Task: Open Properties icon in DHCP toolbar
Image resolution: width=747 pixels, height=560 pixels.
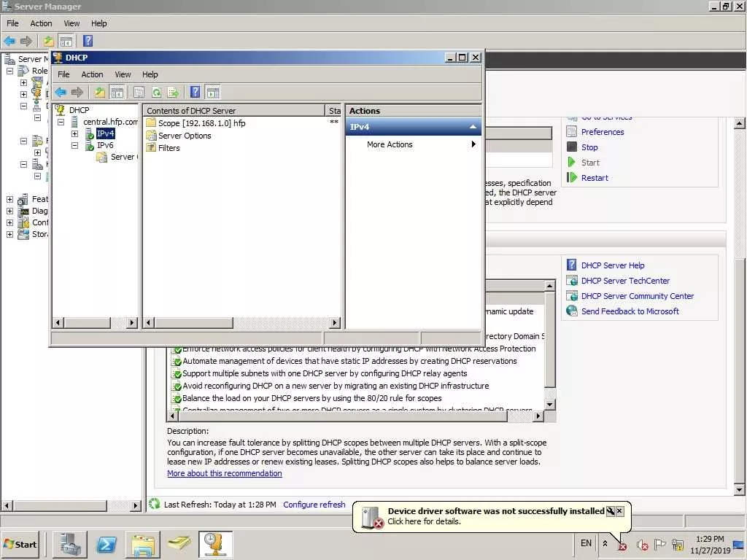Action: click(x=139, y=92)
